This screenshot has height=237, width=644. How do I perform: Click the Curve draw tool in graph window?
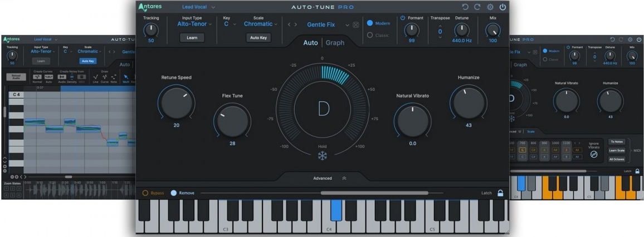(105, 77)
